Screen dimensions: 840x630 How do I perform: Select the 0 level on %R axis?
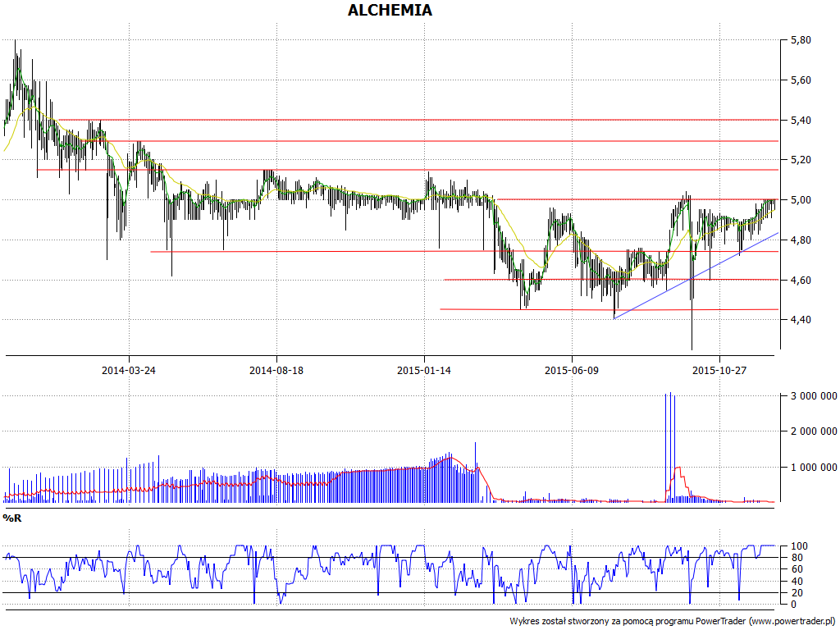point(793,605)
